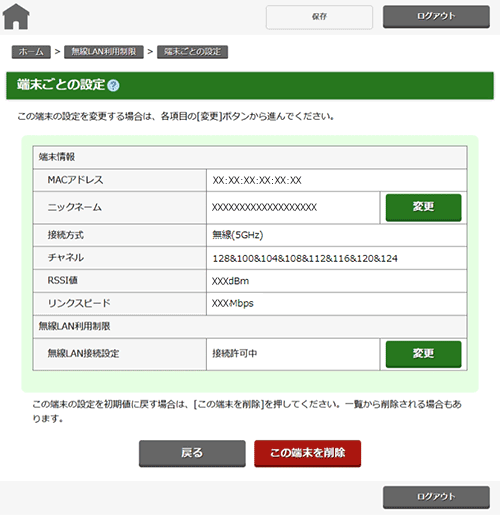The image size is (500, 517).
Task: Click the 接続許可中 status text
Action: point(235,353)
